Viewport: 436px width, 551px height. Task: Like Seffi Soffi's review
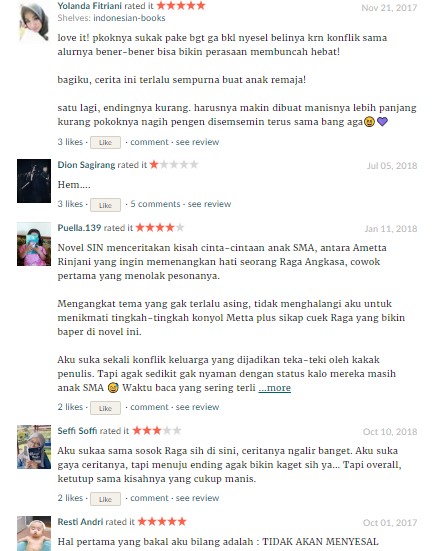105,499
